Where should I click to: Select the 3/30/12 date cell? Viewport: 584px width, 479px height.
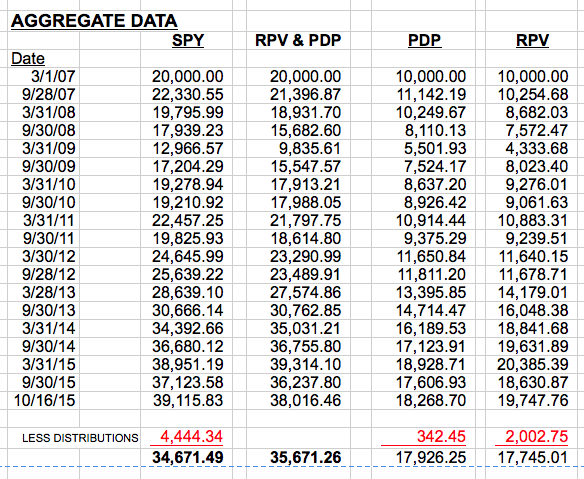coord(48,256)
